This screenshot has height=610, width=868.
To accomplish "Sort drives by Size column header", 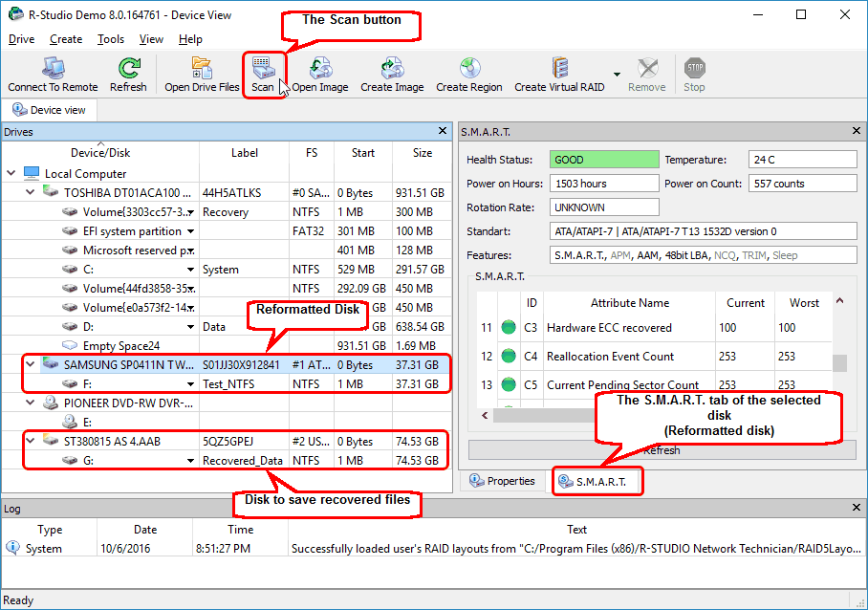I will (423, 153).
